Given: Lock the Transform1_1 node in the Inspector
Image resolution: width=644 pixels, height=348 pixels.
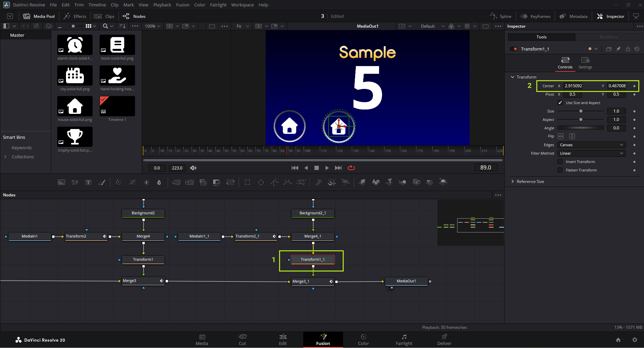Looking at the screenshot, I should pos(628,49).
